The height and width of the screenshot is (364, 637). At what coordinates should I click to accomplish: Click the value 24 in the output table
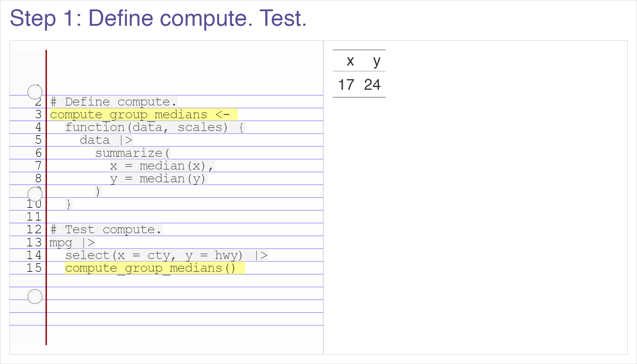coord(372,85)
